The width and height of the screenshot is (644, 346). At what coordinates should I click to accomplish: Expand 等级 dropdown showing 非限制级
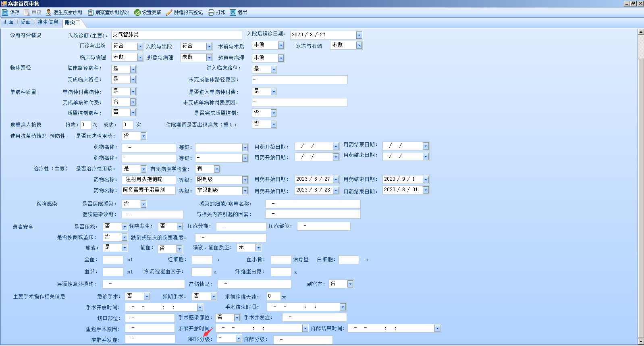245,190
